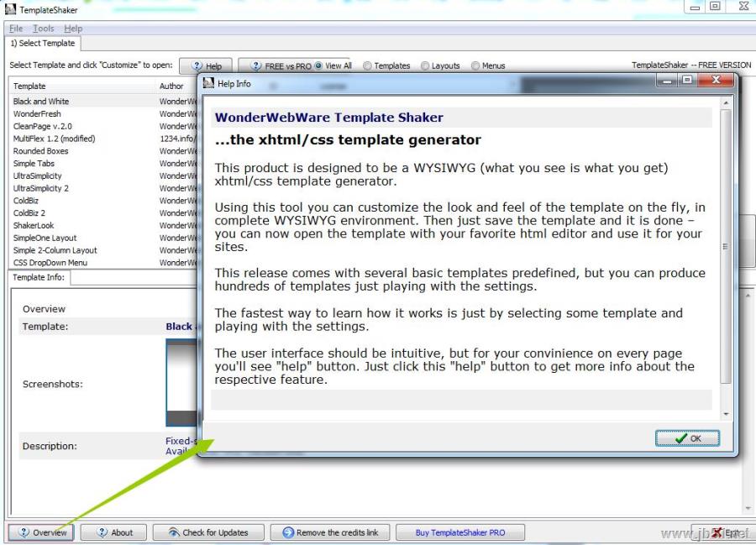
Task: Minimize the Help Info dialog
Action: [x=667, y=81]
